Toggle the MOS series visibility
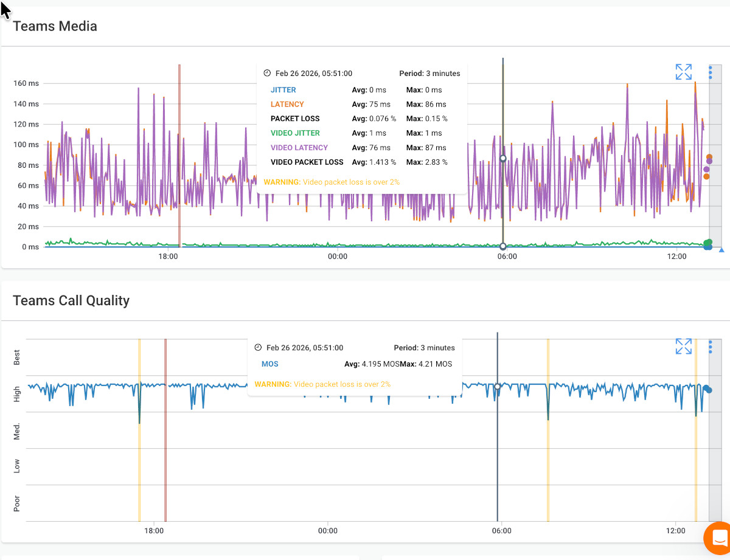This screenshot has height=560, width=730. click(x=269, y=364)
